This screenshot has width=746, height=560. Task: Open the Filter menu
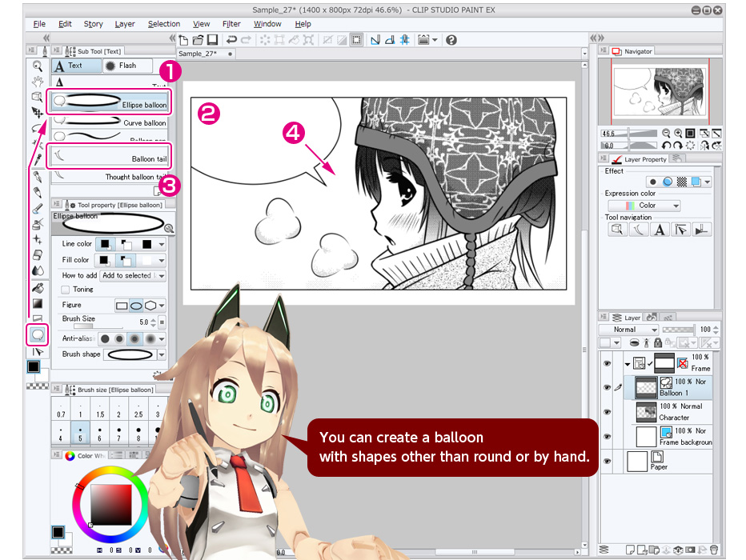point(231,24)
